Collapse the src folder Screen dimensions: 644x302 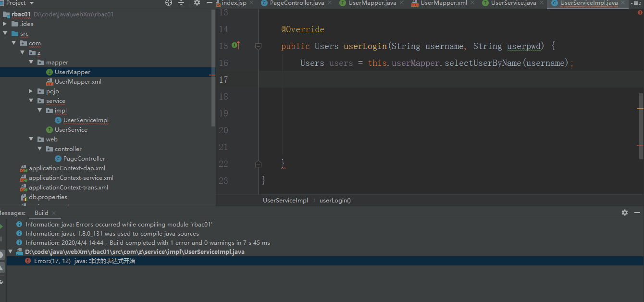(5, 33)
